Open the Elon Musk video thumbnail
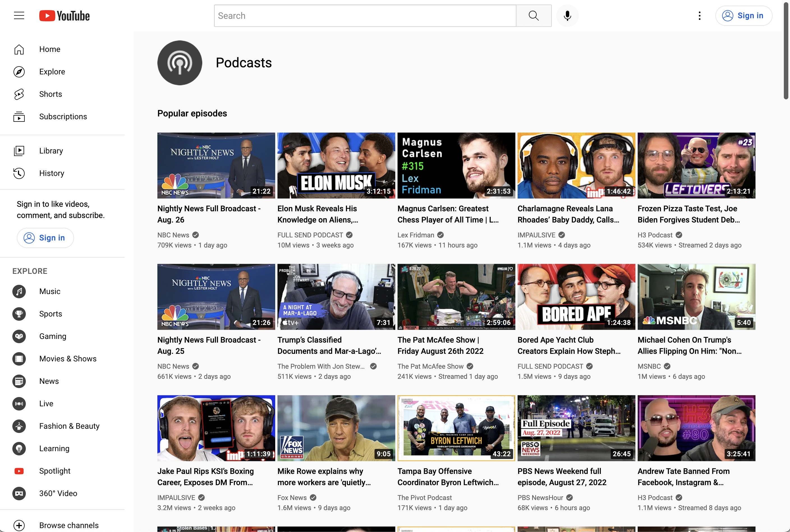 coord(336,165)
